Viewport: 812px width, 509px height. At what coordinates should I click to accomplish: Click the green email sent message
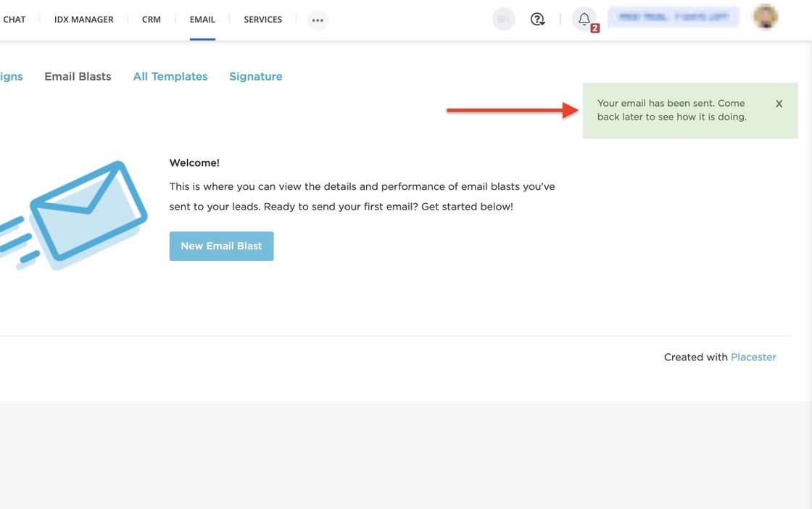click(x=671, y=110)
